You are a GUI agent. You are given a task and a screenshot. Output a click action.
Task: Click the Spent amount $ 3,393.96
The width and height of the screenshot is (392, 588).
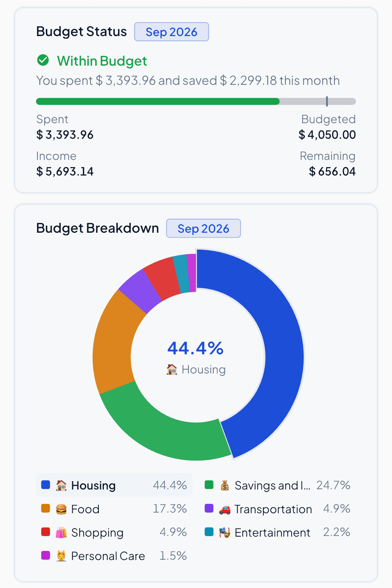pos(65,135)
